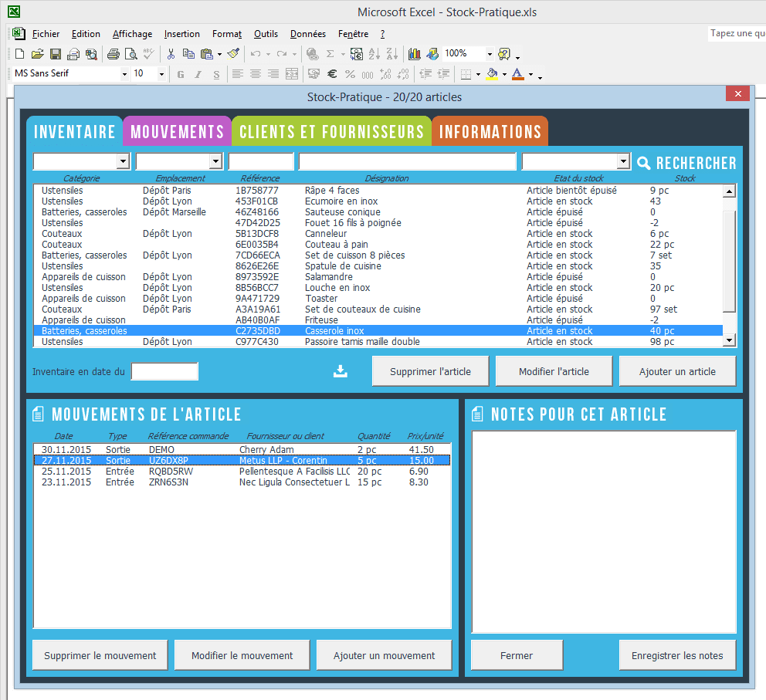
Task: Open the Chart Wizard icon
Action: (415, 54)
